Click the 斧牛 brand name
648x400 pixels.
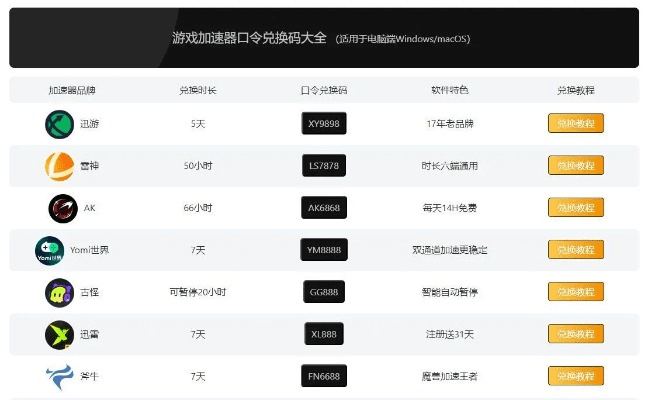(x=89, y=376)
